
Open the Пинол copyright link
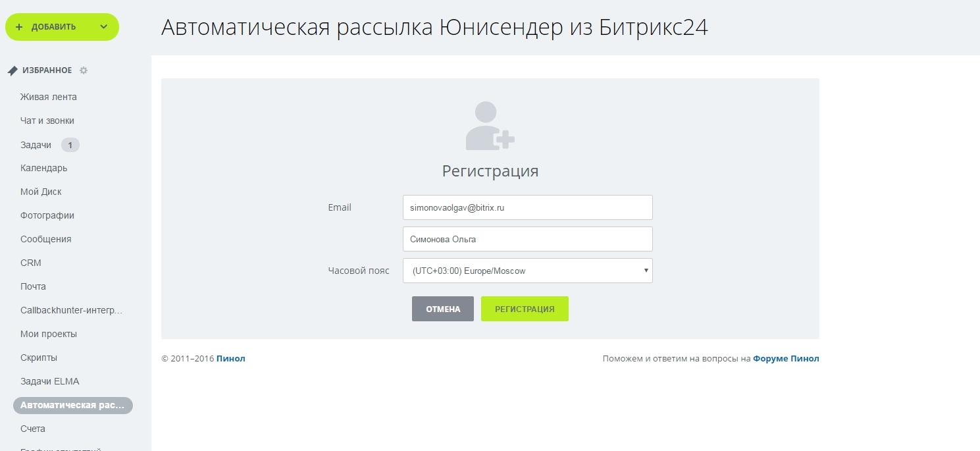pos(230,359)
